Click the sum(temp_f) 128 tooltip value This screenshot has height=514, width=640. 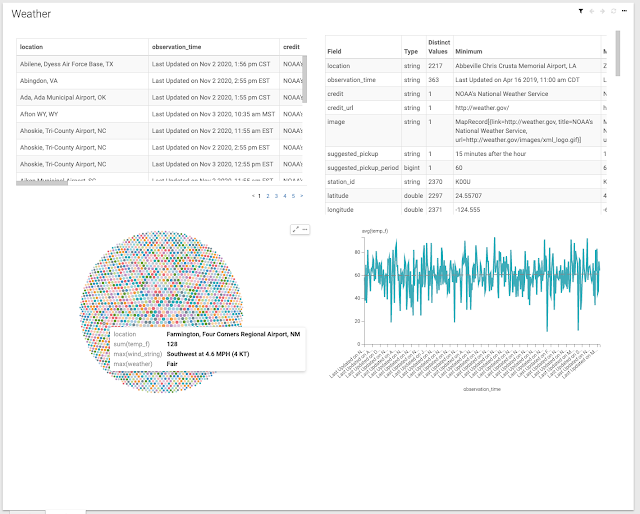pyautogui.click(x=172, y=344)
